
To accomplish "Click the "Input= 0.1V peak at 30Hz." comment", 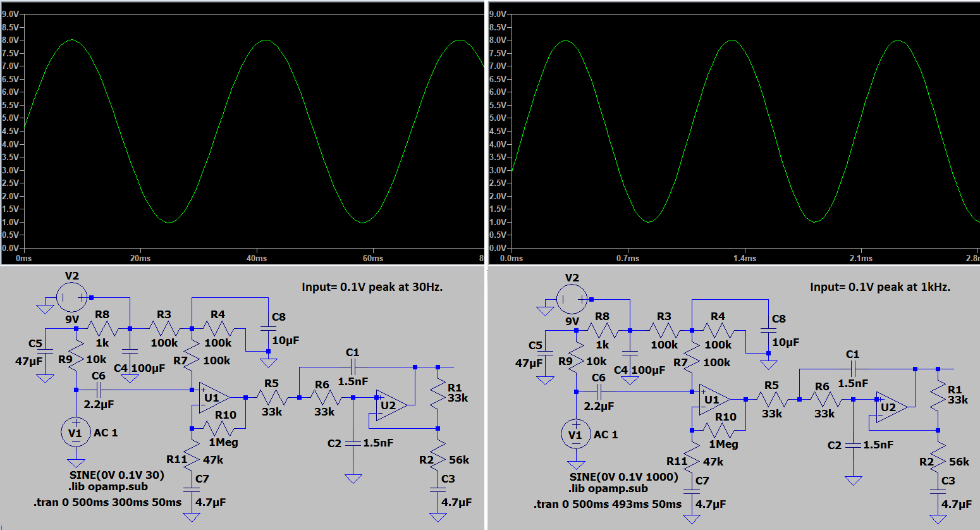I will pos(372,287).
